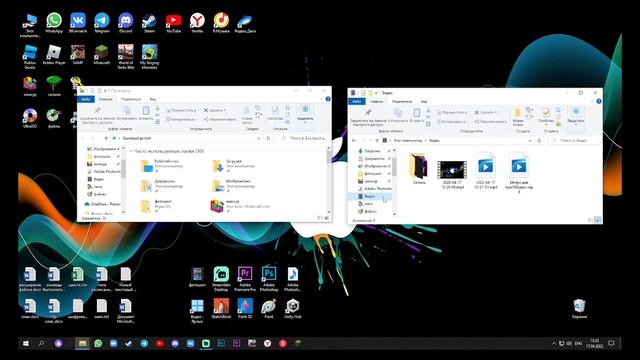This screenshot has width=640, height=360.
Task: Expand address bar history in Быстрый доступ window
Action: pyautogui.click(x=259, y=138)
